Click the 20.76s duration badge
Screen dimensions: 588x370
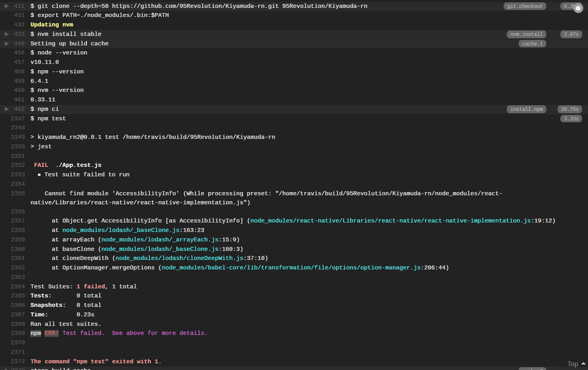tap(569, 109)
